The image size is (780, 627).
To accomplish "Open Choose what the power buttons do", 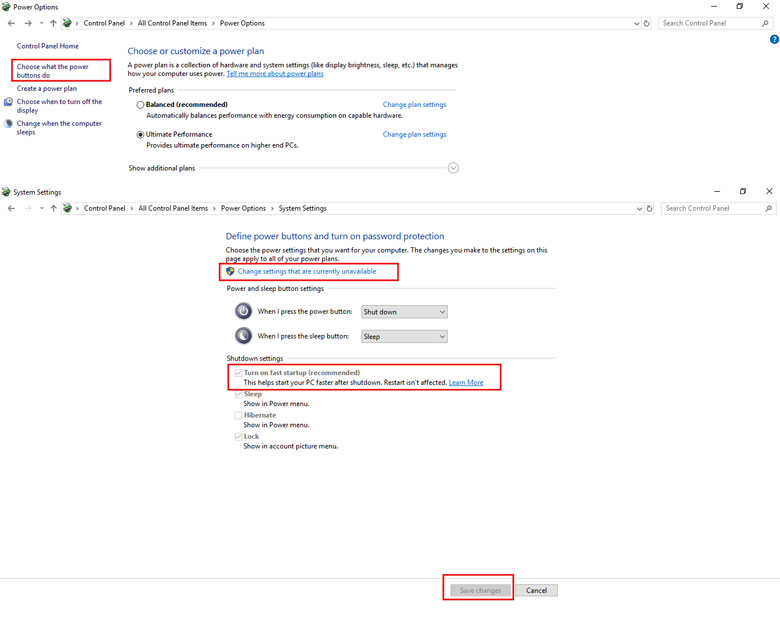I will [x=52, y=71].
